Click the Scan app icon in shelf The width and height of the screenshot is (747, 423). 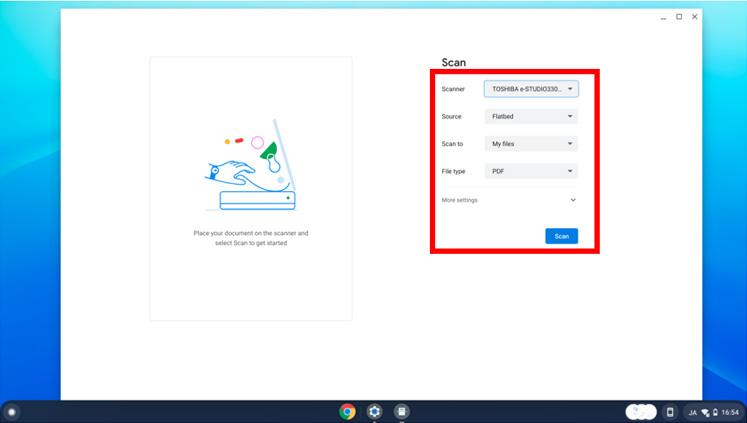[401, 411]
